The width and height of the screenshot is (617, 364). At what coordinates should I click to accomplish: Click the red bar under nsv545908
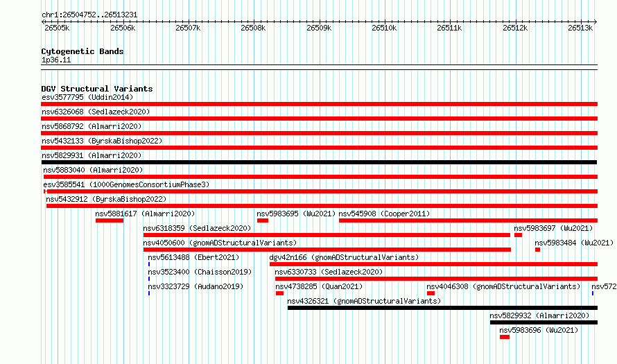[468, 220]
